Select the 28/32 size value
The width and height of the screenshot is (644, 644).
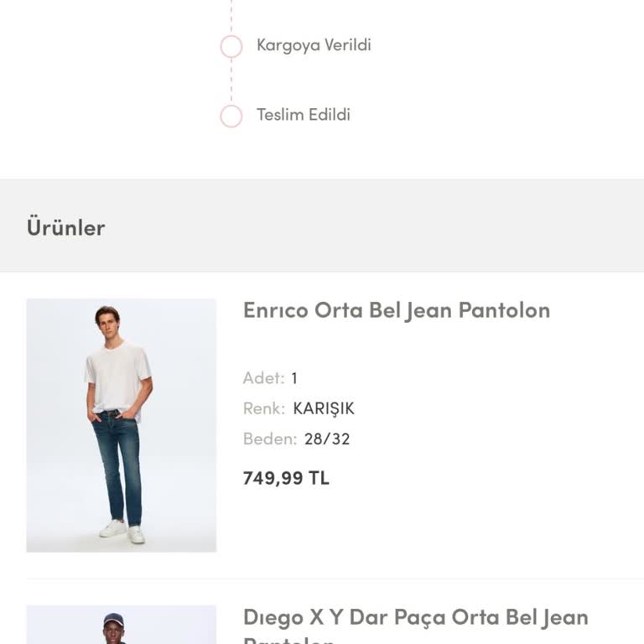pos(327,439)
